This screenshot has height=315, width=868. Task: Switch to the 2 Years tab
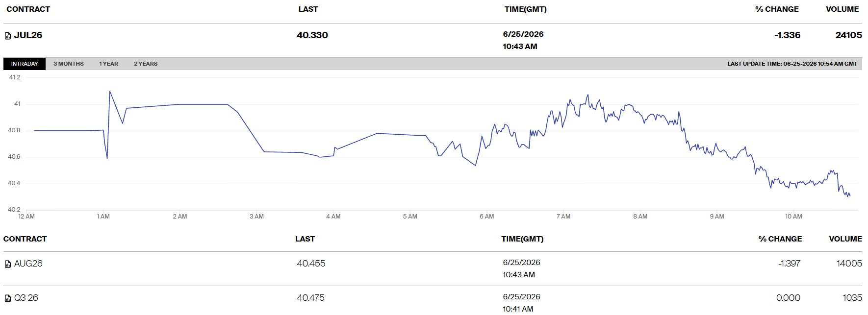[146, 64]
